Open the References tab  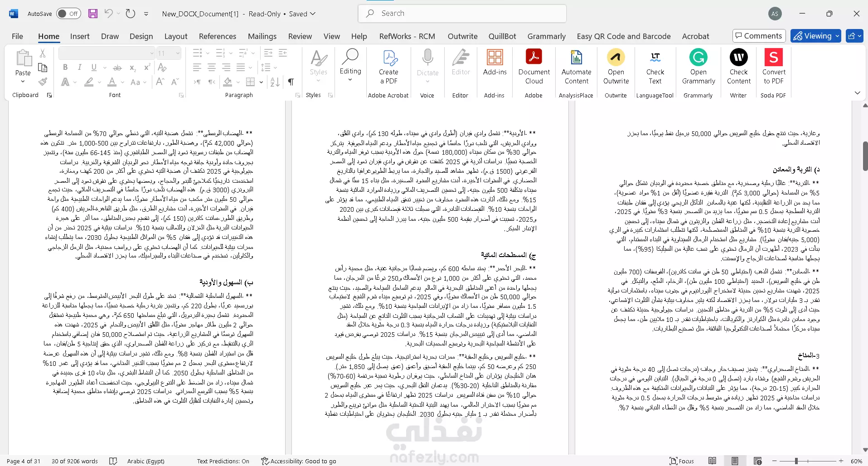click(218, 36)
